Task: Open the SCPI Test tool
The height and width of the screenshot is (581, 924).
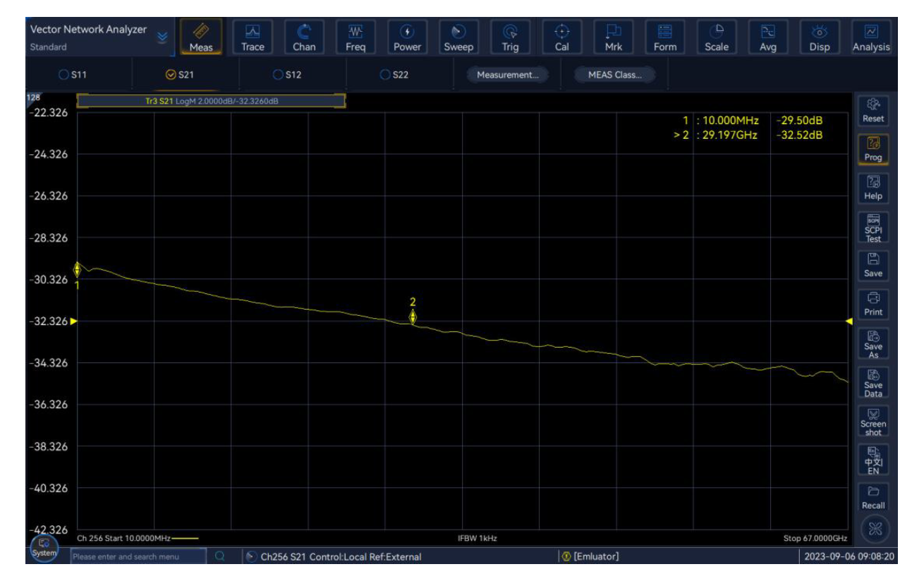Action: [873, 227]
